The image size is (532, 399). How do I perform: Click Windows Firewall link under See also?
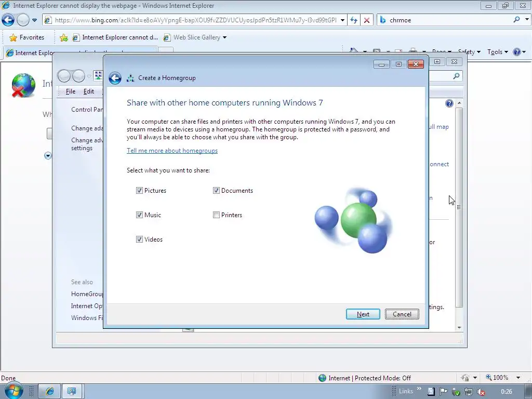click(87, 317)
